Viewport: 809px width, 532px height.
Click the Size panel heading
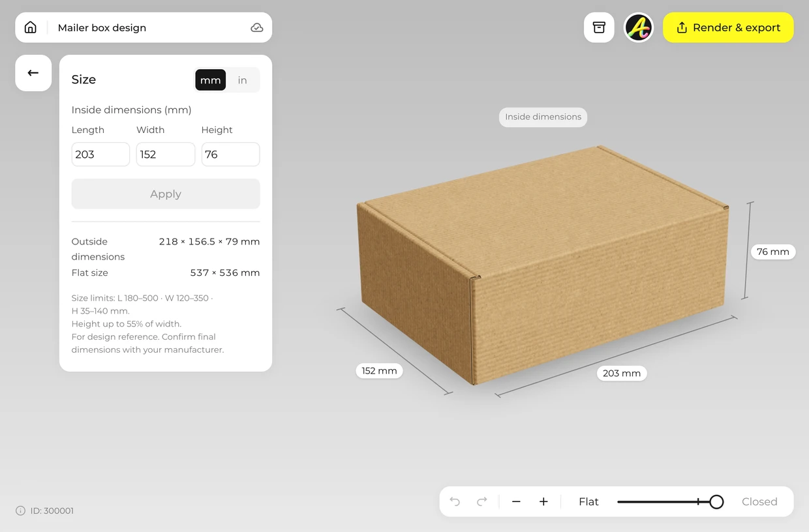(84, 80)
